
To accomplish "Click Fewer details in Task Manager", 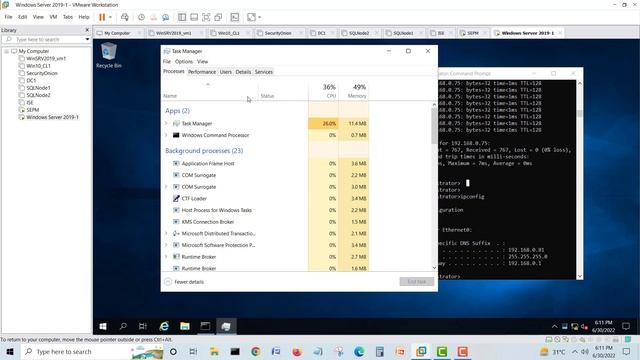I will tap(184, 282).
